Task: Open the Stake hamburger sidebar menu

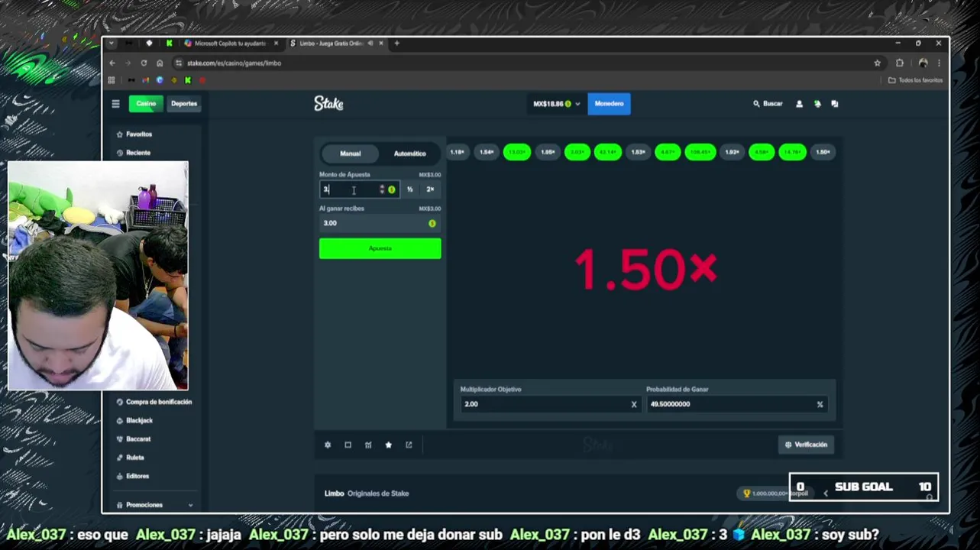Action: tap(115, 104)
